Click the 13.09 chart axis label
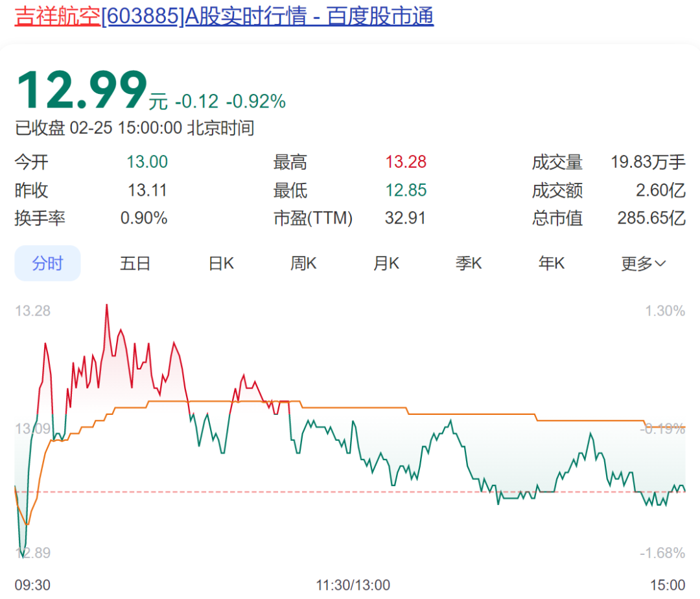This screenshot has height=599, width=700. [x=32, y=429]
